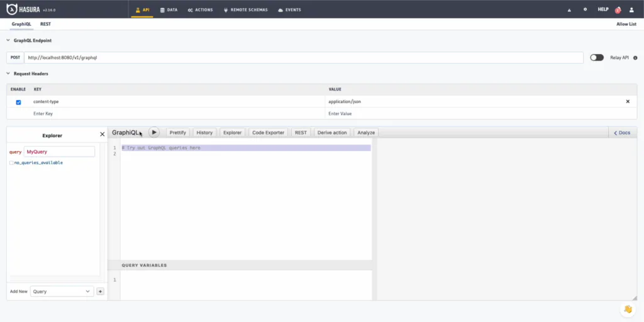This screenshot has width=644, height=322.
Task: Click into the query editor comment line
Action: [x=246, y=148]
